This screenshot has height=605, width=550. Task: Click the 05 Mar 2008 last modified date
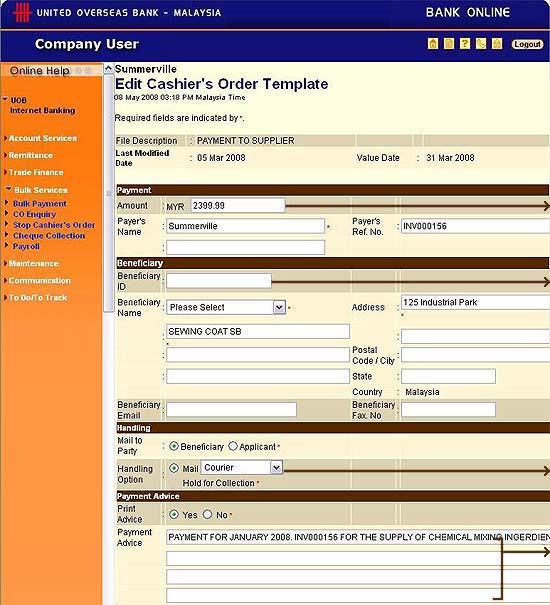click(x=221, y=158)
